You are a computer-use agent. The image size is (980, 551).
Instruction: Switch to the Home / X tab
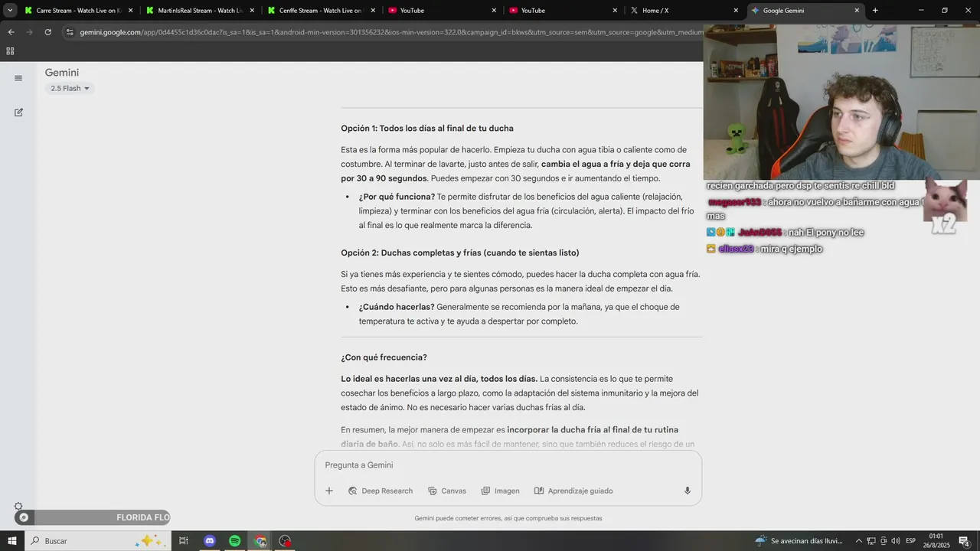click(x=684, y=11)
